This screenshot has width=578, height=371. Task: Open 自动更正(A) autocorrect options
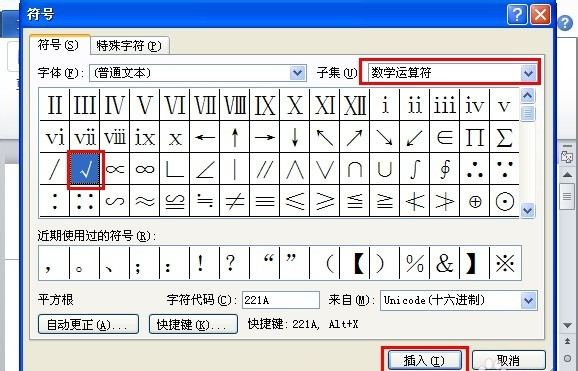[x=88, y=324]
